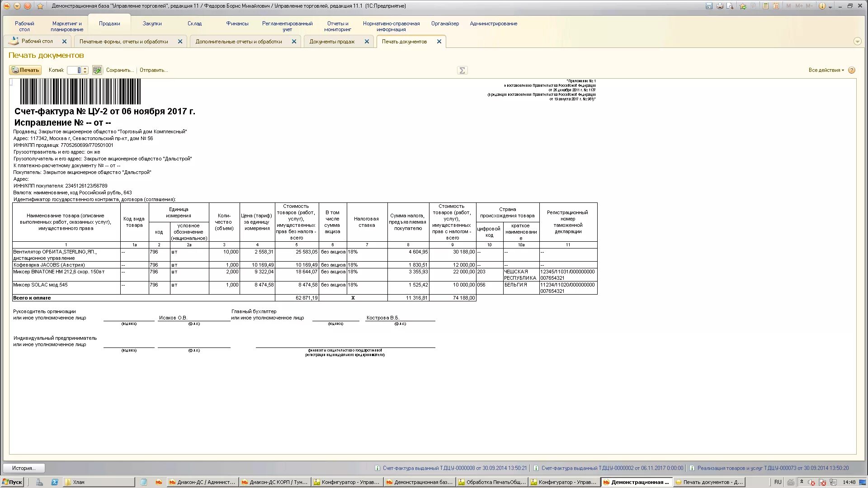Click the "История..." button
868x488 pixels.
tap(24, 468)
